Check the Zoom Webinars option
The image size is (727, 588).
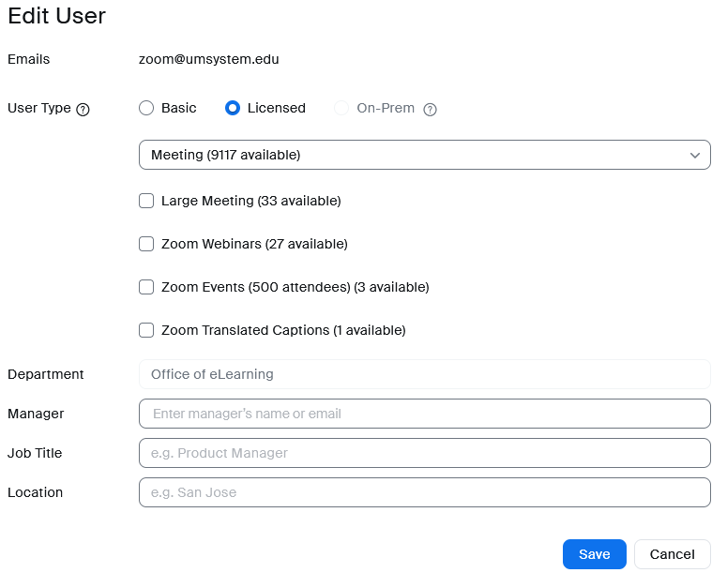(x=146, y=244)
